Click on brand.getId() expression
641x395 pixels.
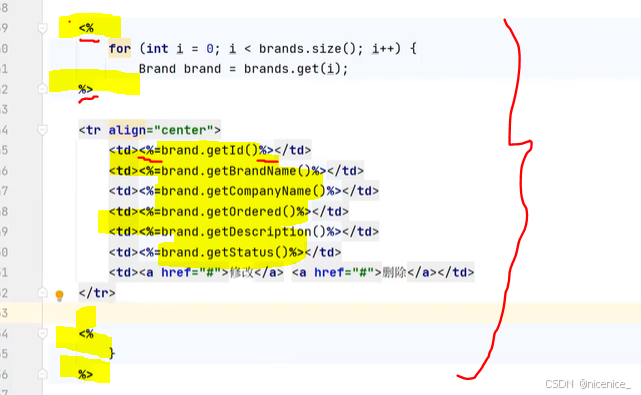[x=210, y=150]
